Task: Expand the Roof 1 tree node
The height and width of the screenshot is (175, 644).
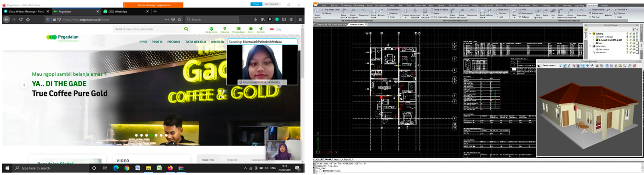Action: pyautogui.click(x=593, y=37)
